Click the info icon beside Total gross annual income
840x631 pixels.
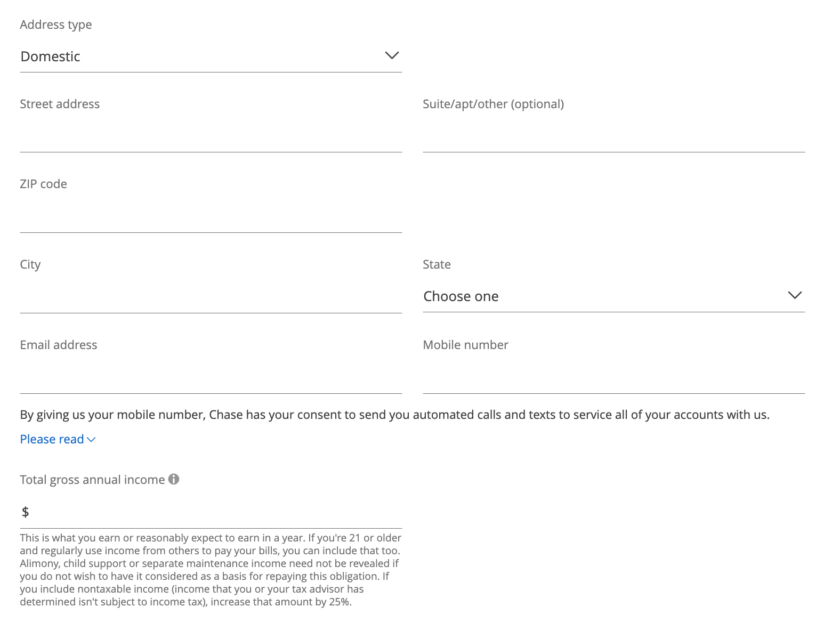coord(174,479)
